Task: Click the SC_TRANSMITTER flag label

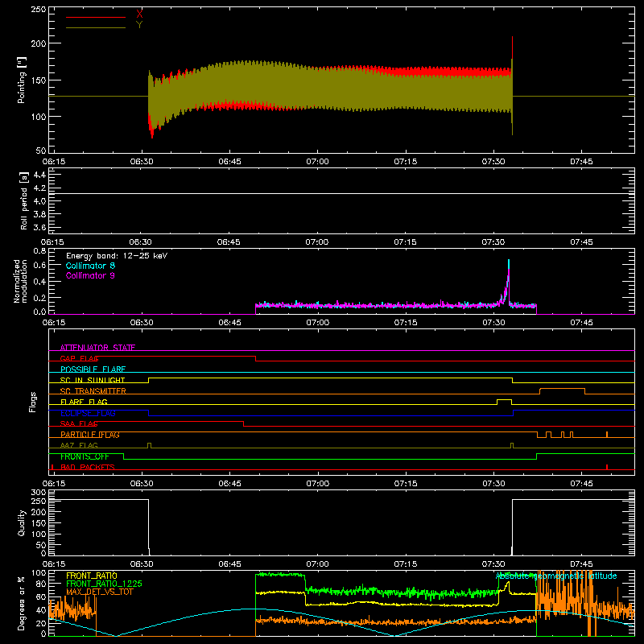Action: (x=93, y=391)
